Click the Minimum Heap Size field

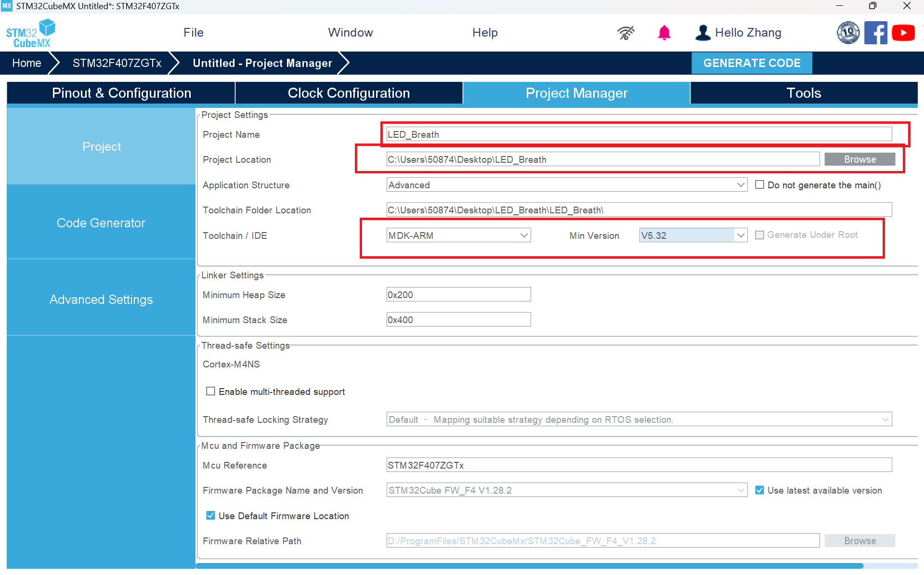click(458, 295)
